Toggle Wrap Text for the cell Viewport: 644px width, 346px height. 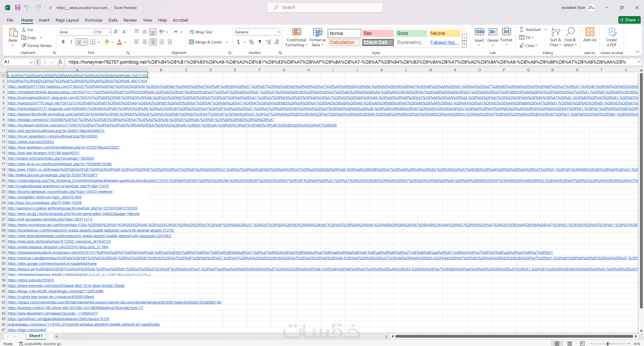[x=201, y=32]
